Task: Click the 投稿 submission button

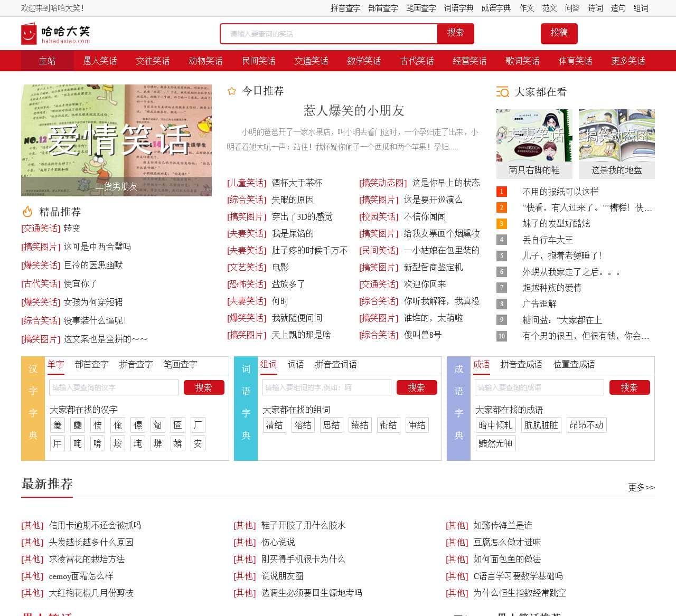Action: tap(559, 33)
